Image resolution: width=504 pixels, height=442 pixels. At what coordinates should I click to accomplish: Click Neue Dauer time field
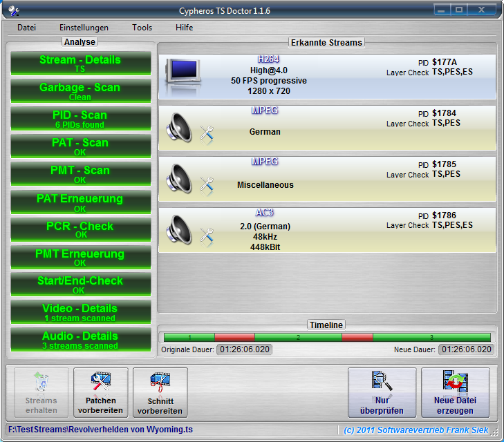tap(467, 349)
